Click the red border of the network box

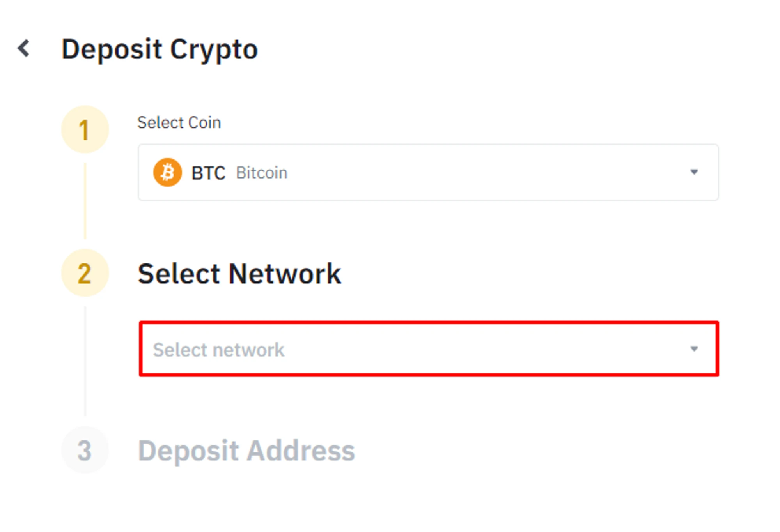pos(429,323)
